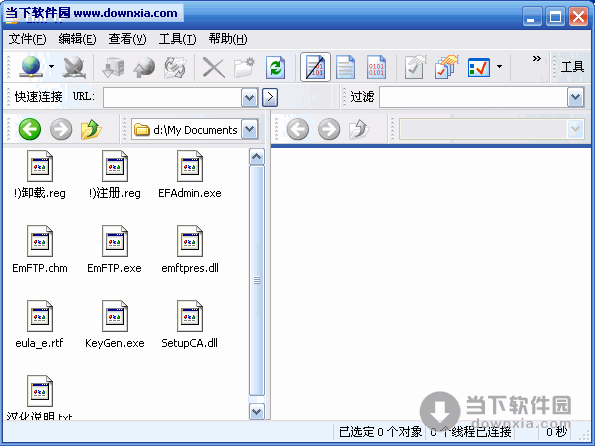Screen dimensions: 595x446
Task: Click the 已选定 0 个对象 status text
Action: point(380,432)
